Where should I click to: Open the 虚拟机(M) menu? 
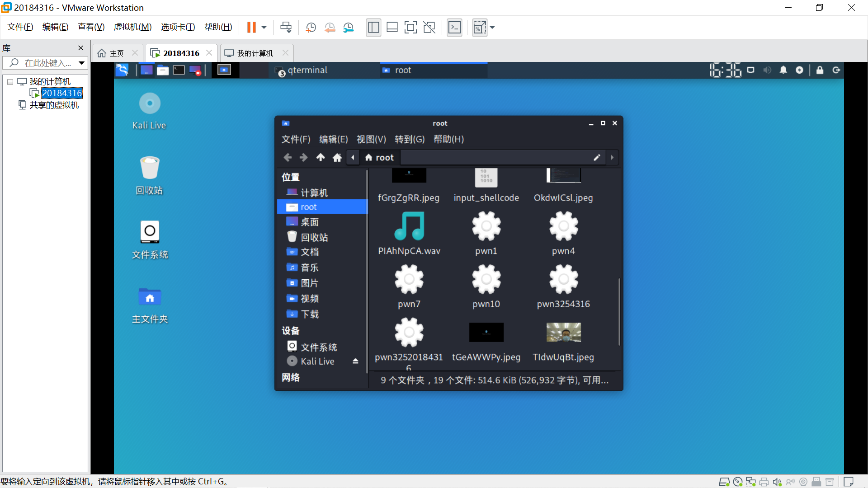pyautogui.click(x=132, y=27)
